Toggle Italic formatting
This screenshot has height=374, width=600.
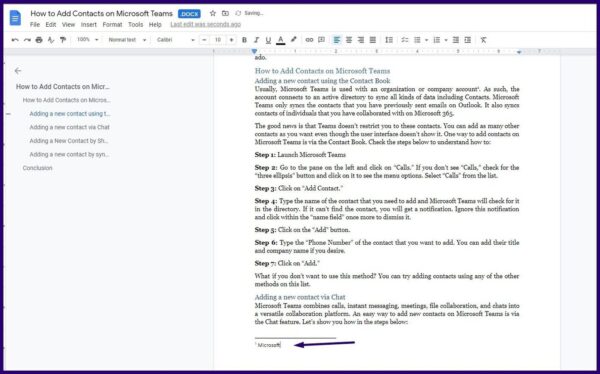tap(256, 40)
